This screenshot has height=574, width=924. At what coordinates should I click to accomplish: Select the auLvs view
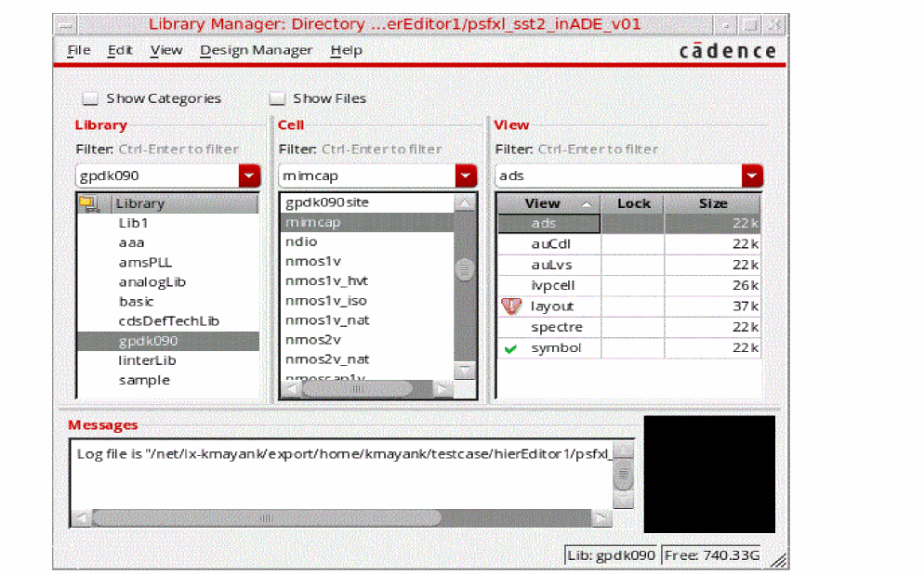(628, 265)
